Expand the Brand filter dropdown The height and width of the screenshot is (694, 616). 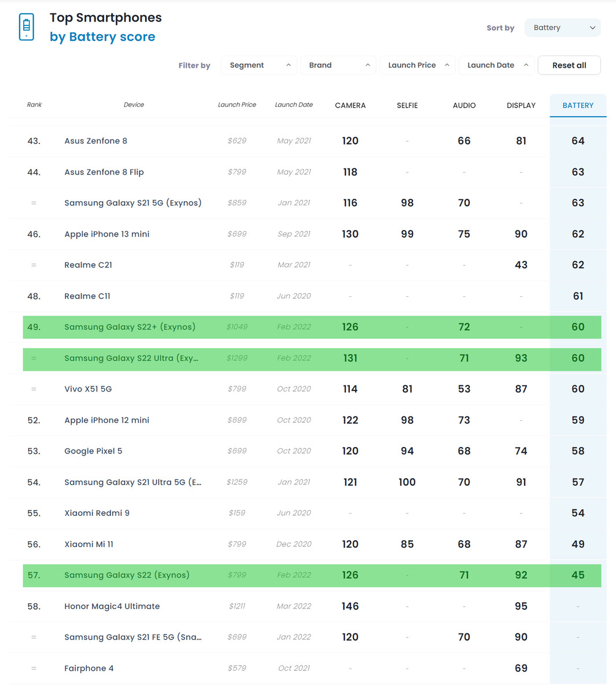338,65
